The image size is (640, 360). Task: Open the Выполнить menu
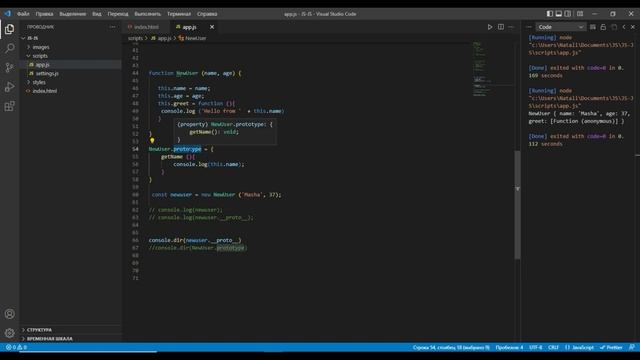(x=147, y=14)
